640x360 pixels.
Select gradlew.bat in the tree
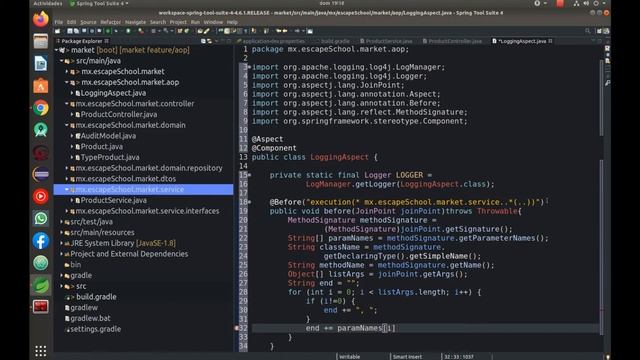[90, 318]
